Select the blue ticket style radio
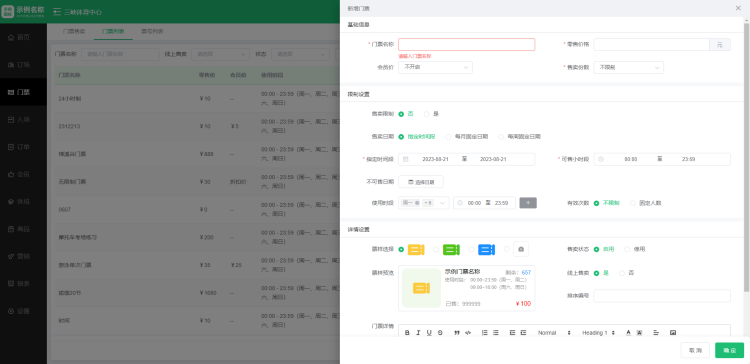Viewport: 750px width, 364px height. pos(471,249)
